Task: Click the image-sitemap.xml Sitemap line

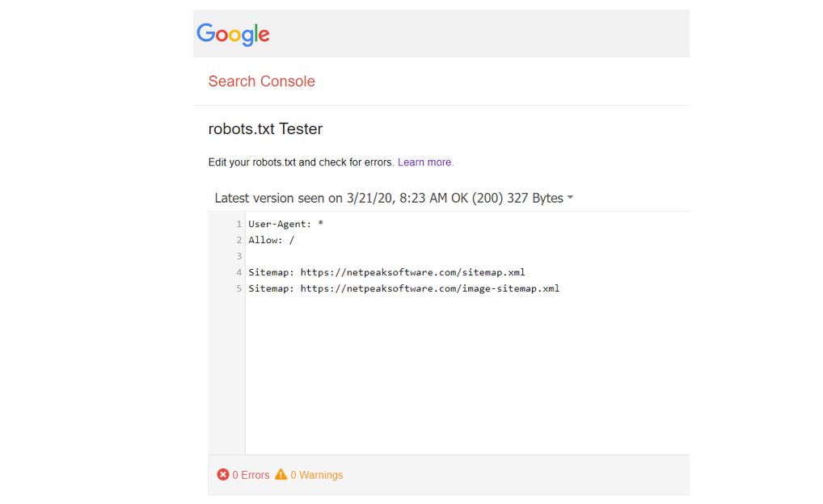Action: [x=403, y=288]
